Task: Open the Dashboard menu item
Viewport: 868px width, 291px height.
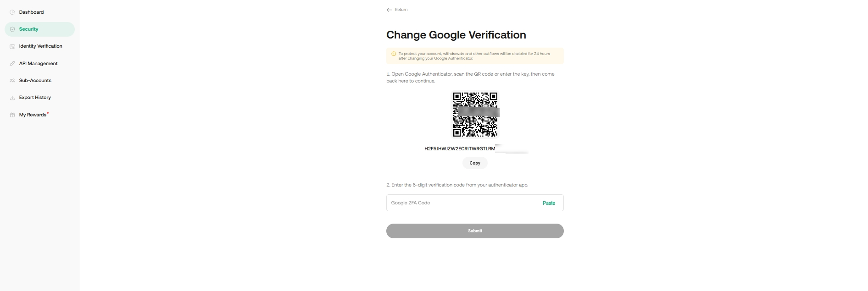Action: (31, 12)
